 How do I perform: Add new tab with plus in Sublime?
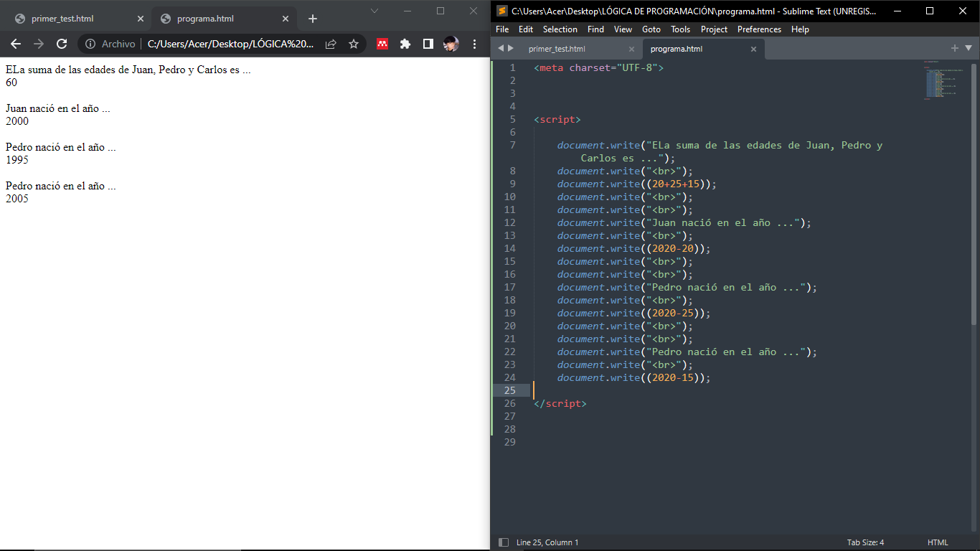point(955,48)
